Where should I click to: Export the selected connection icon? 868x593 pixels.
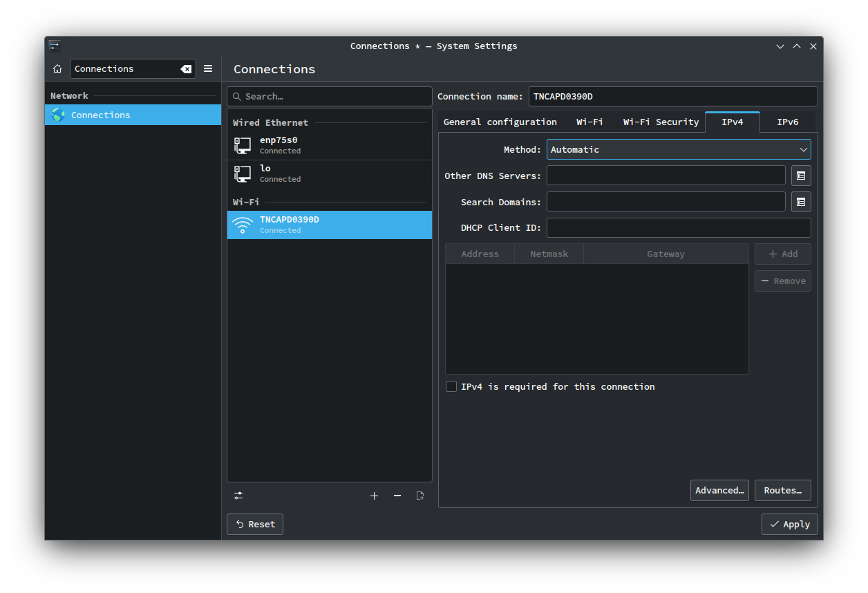pyautogui.click(x=420, y=496)
